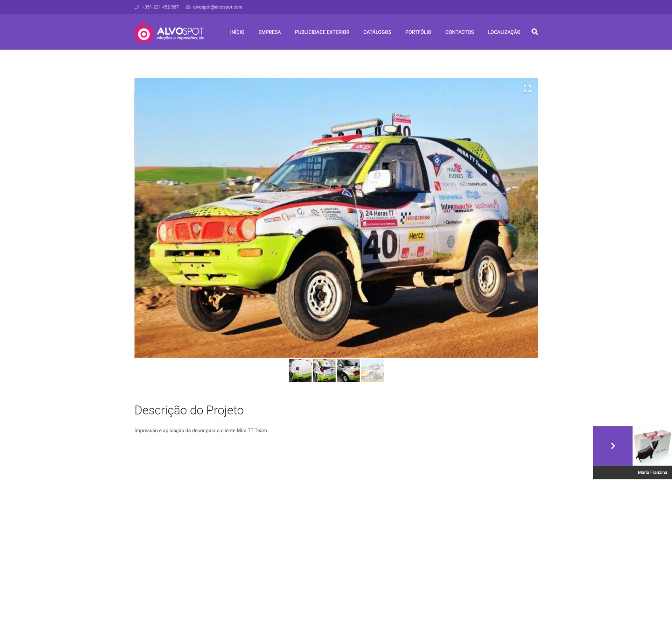Open the LOCALIZAÇÃO menu item
672x636 pixels.
(504, 32)
